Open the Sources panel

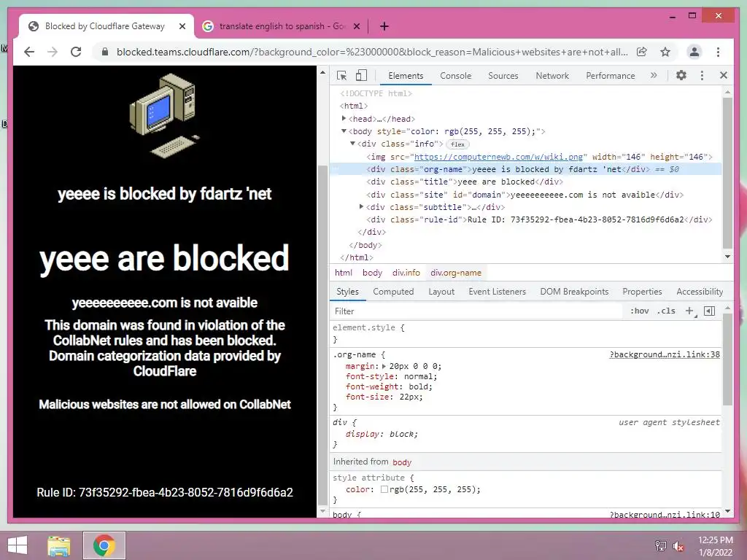503,76
